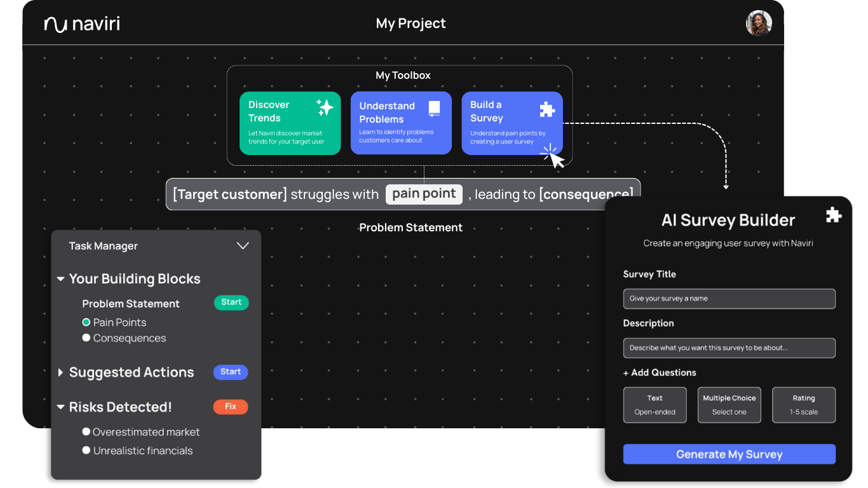Select the Pain Points radio button
The height and width of the screenshot is (488, 868).
click(86, 322)
